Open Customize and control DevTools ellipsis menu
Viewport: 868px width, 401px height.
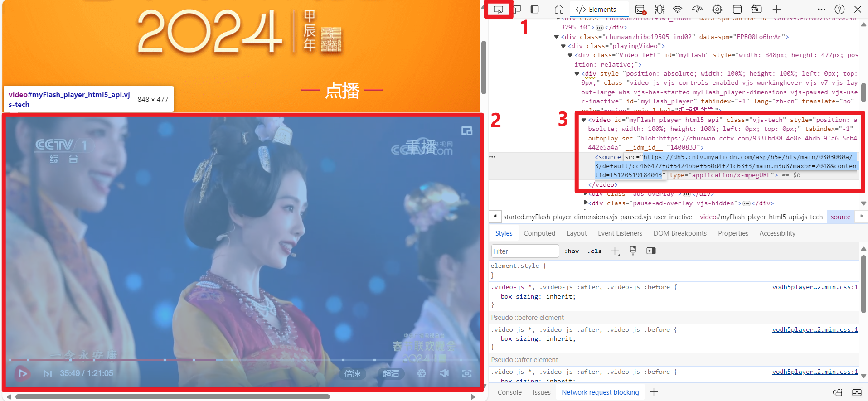pyautogui.click(x=821, y=10)
